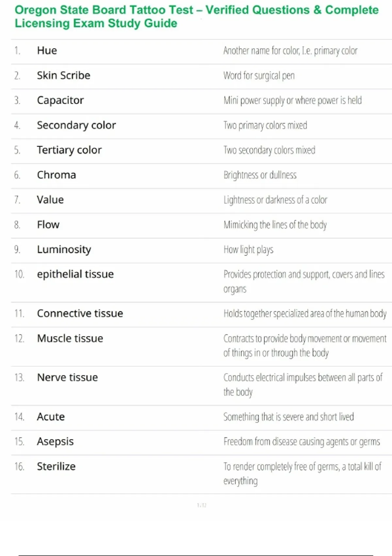Click the "Secondary color" term

76,125
